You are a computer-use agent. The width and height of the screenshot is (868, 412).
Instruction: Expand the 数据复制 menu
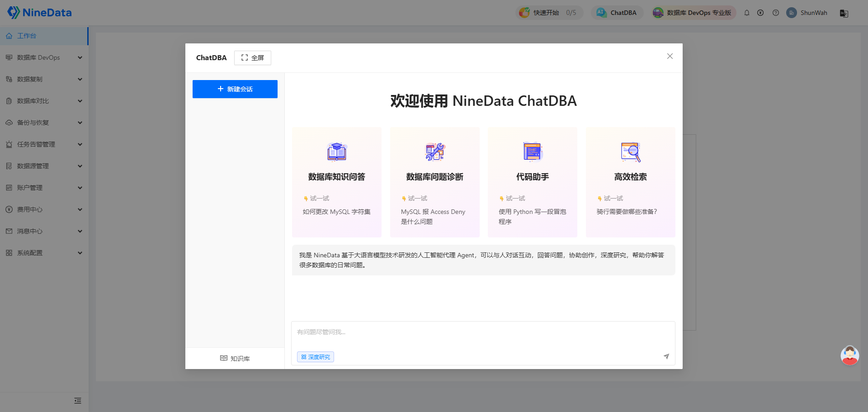click(x=44, y=79)
